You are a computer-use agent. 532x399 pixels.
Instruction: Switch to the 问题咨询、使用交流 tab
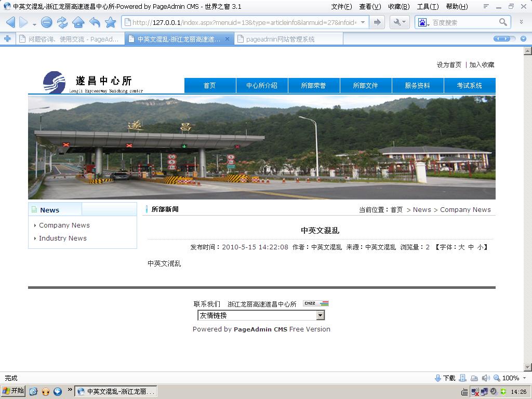[x=70, y=39]
